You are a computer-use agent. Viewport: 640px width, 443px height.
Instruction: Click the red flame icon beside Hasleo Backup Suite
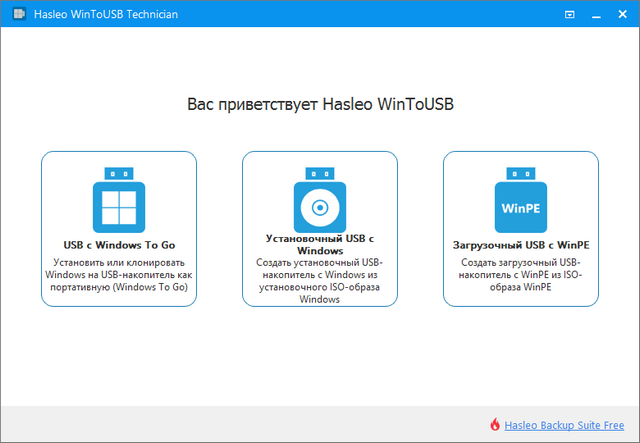tap(495, 424)
